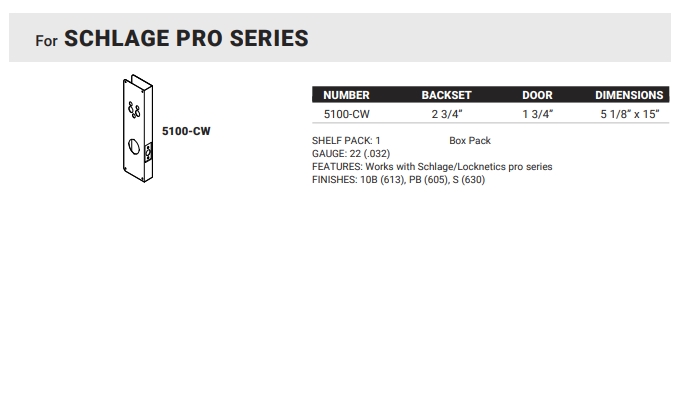Click the DOOR column header
This screenshot has width=678, height=393.
[537, 95]
